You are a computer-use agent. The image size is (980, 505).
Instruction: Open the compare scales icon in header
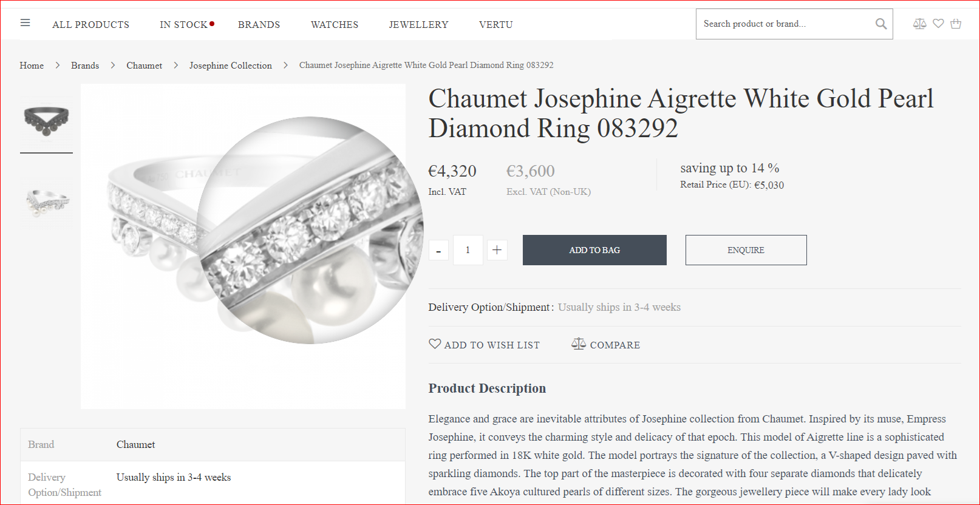[x=919, y=24]
